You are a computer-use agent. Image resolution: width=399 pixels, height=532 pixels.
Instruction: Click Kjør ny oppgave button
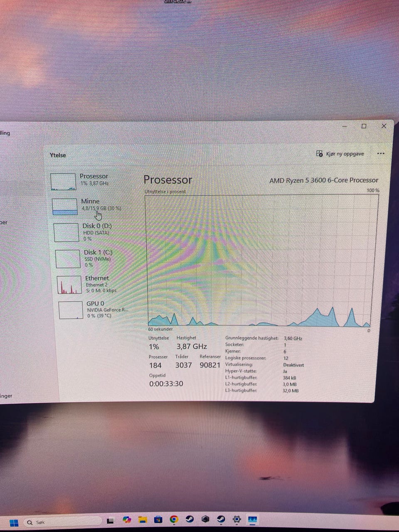(340, 154)
